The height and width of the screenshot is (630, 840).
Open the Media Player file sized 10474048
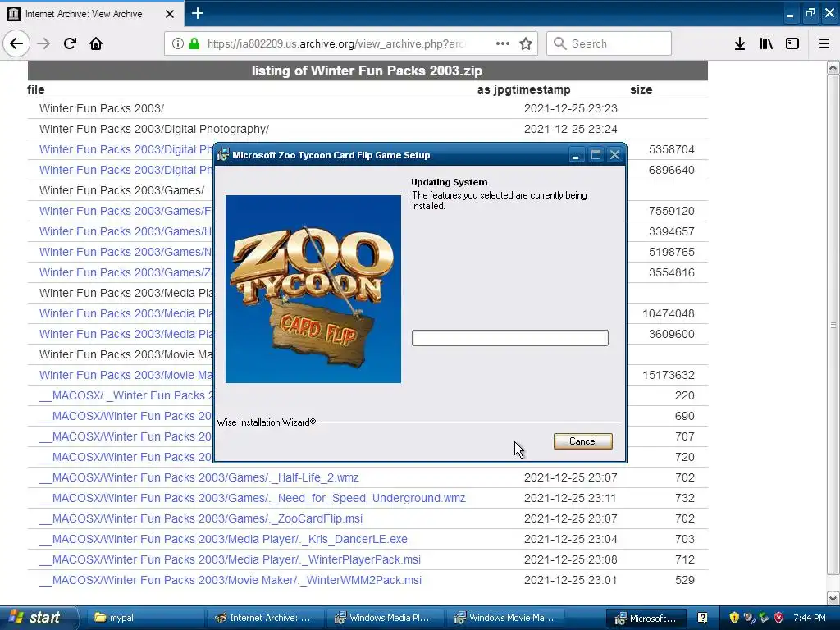pos(126,313)
